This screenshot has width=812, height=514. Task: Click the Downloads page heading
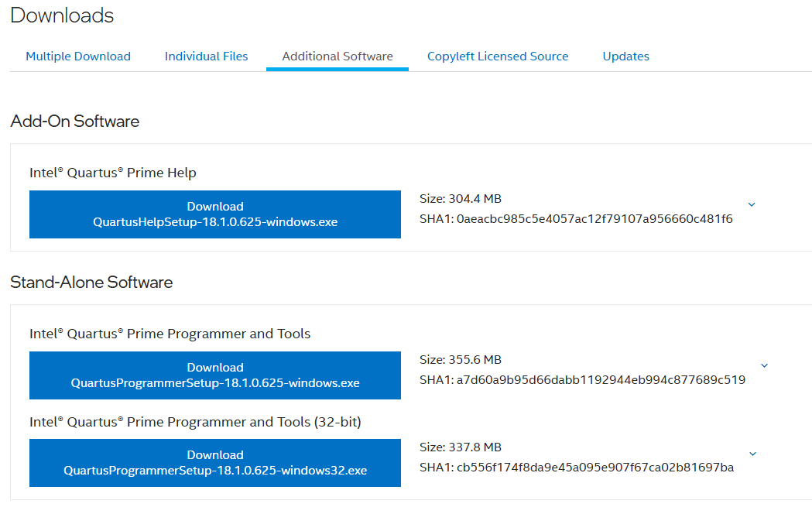62,15
